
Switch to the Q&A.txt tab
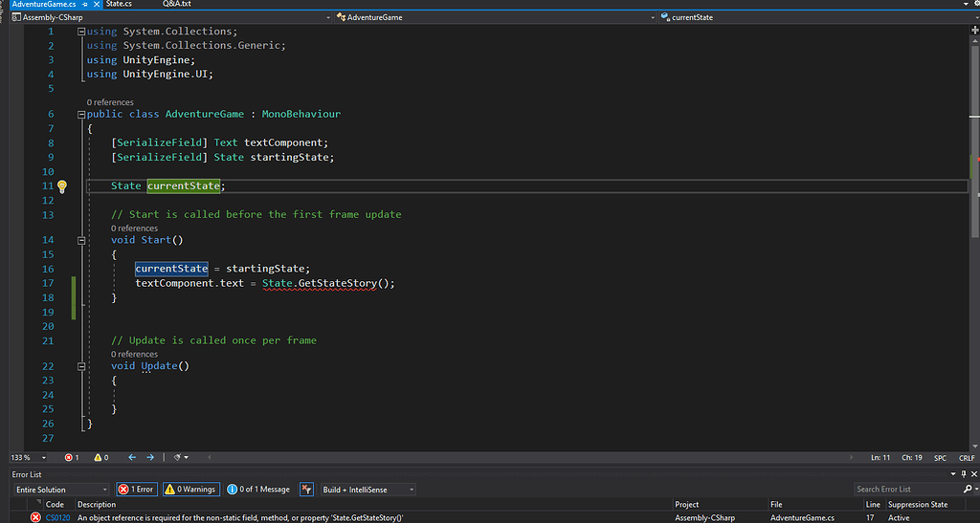[x=176, y=5]
